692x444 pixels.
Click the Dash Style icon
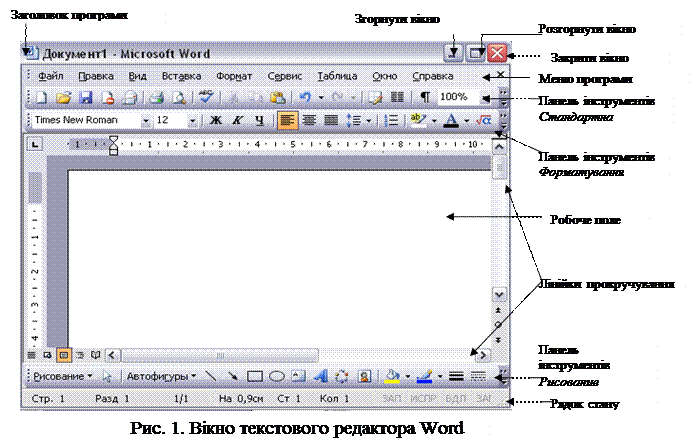(x=478, y=376)
